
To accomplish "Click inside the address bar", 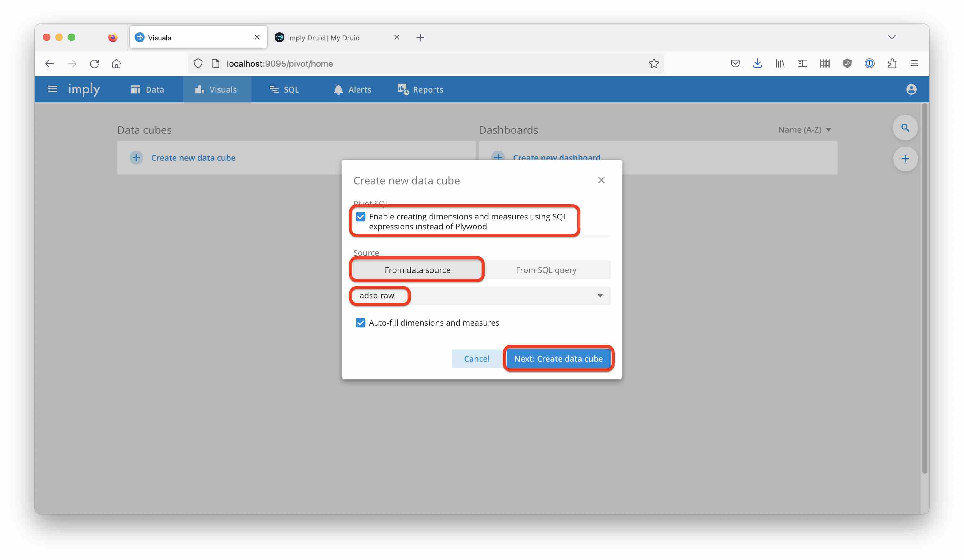I will point(421,63).
